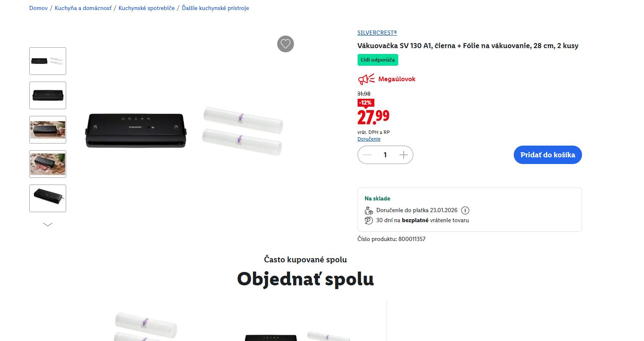Select second thumbnail of black vacuum sealer
This screenshot has width=644, height=341.
point(48,95)
